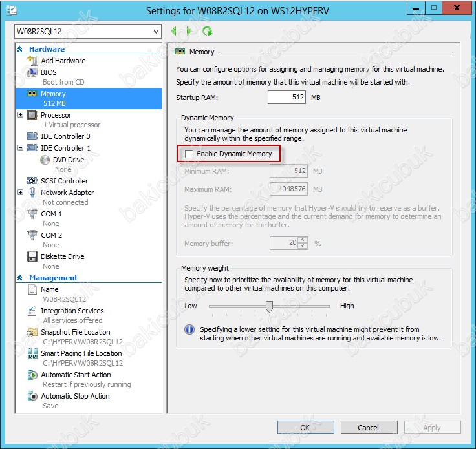Select the BIOS item

click(x=49, y=72)
